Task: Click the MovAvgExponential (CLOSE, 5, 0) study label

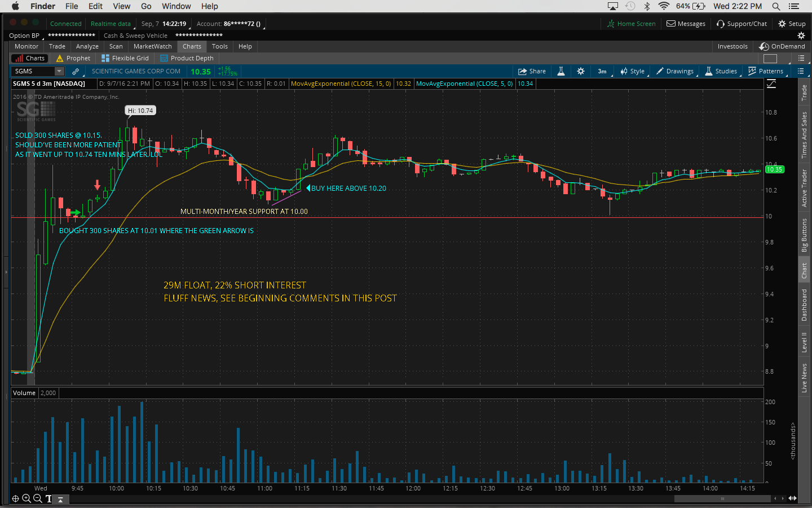Action: point(464,84)
